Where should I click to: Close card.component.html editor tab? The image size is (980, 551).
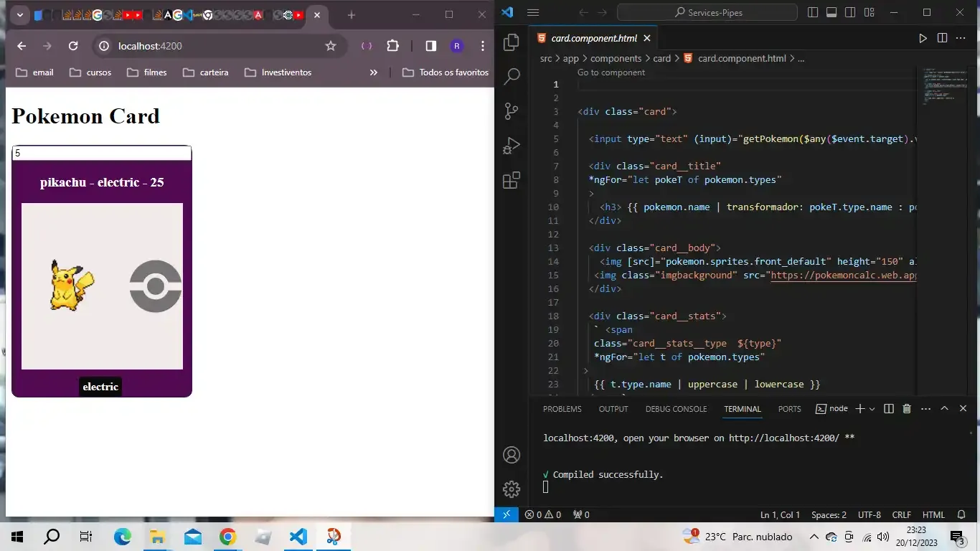[x=646, y=38]
